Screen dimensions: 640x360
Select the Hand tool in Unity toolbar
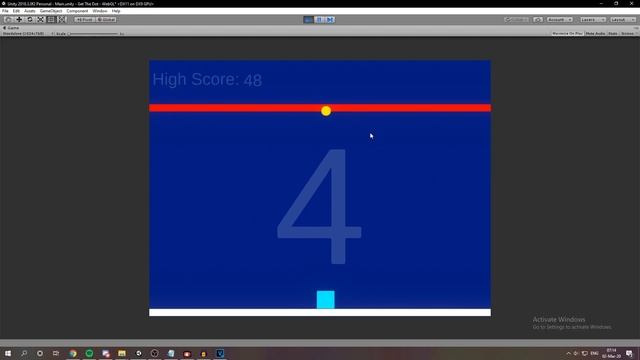click(8, 20)
